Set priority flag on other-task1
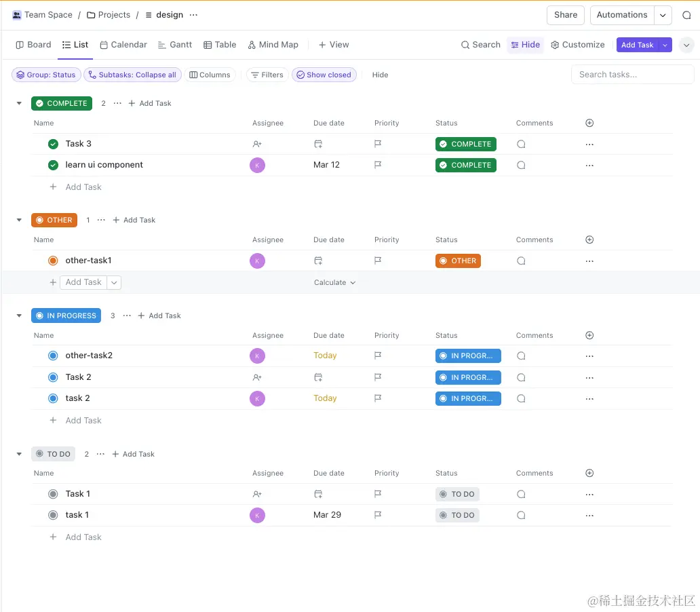The image size is (700, 612). click(x=378, y=261)
